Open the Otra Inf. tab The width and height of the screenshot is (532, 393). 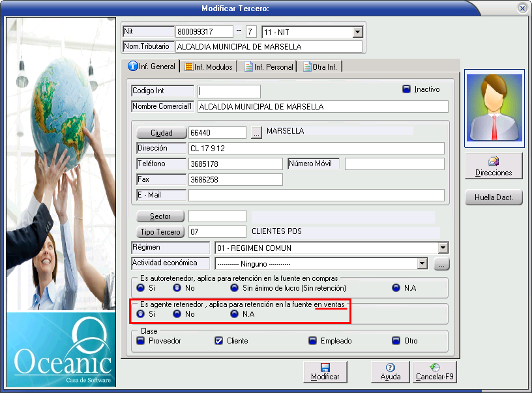coord(321,66)
